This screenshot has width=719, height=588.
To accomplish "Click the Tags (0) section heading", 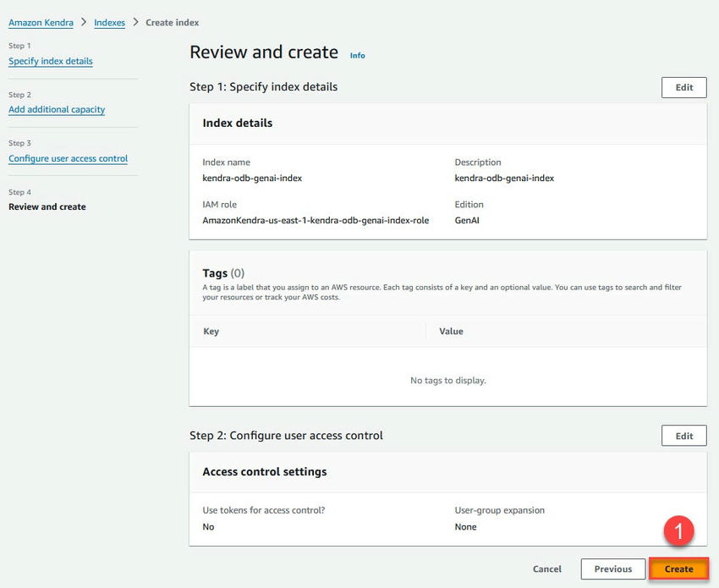I will coord(223,273).
